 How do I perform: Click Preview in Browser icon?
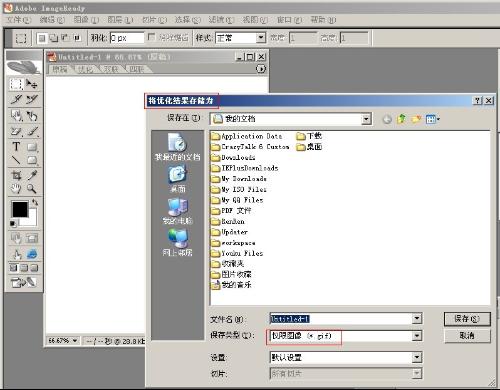32,254
